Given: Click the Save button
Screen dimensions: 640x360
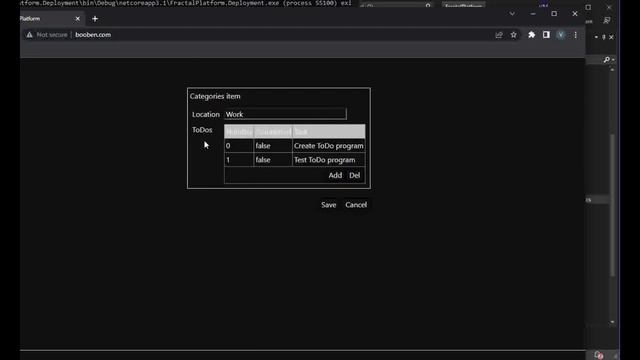Looking at the screenshot, I should (329, 205).
